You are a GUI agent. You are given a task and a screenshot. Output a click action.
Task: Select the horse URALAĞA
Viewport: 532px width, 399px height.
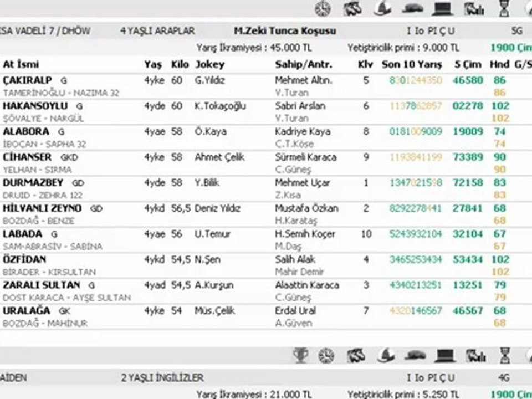[x=27, y=310]
